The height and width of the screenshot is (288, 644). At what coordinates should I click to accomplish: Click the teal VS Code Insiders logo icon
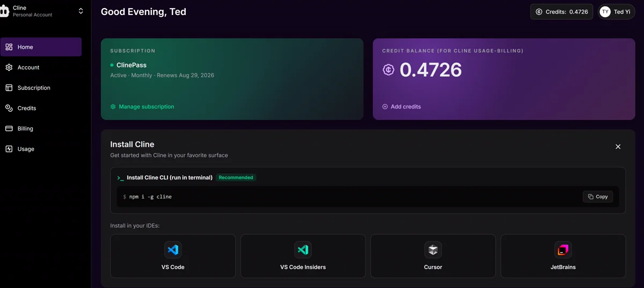[x=303, y=249]
